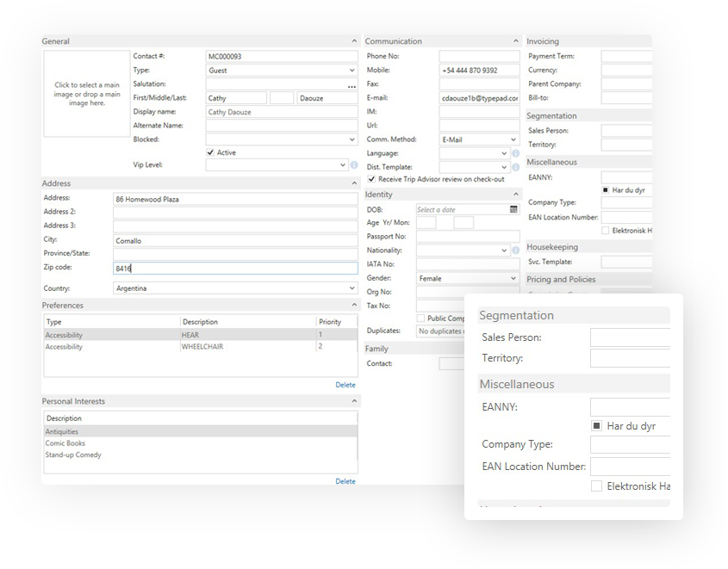Collapse the Communication section chevron
Screen dimensions: 728x569
[516, 40]
